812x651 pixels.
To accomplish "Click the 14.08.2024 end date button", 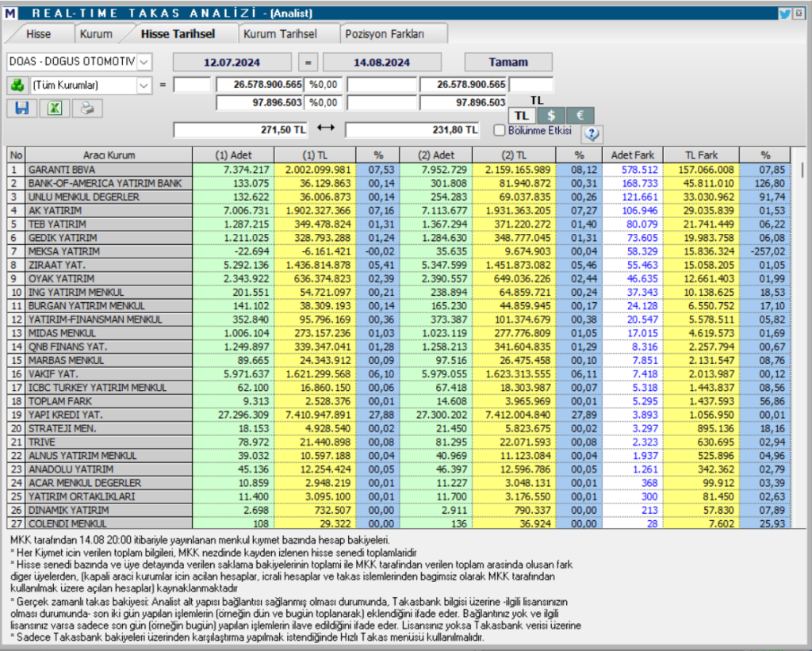I will coord(381,62).
